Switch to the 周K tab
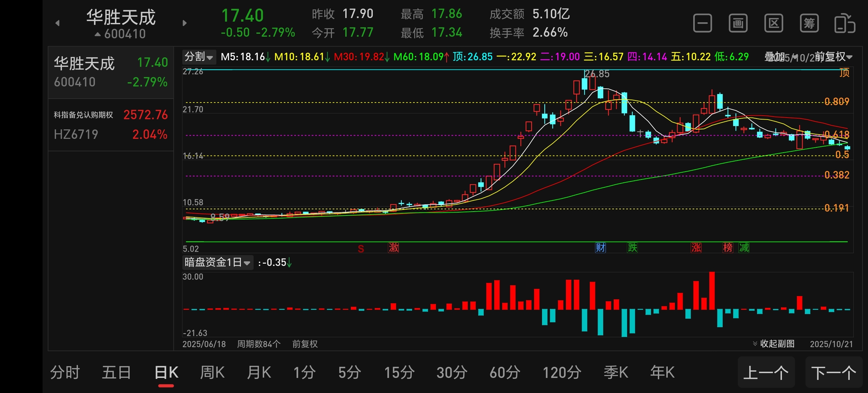 [212, 372]
